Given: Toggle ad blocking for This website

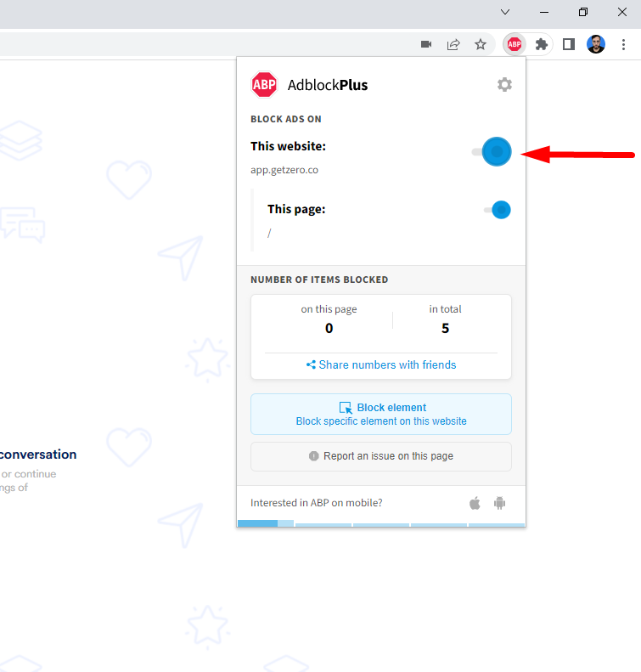Looking at the screenshot, I should point(493,152).
